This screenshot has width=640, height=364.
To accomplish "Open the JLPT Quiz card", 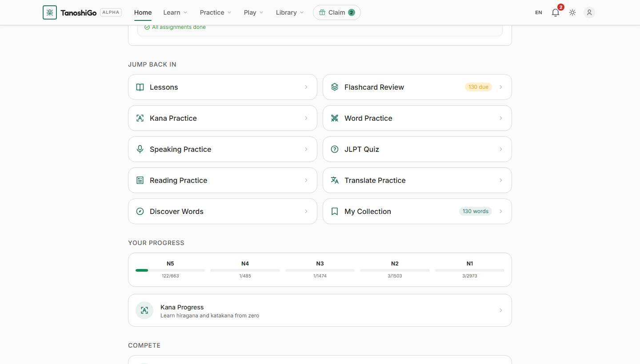I will tap(417, 149).
